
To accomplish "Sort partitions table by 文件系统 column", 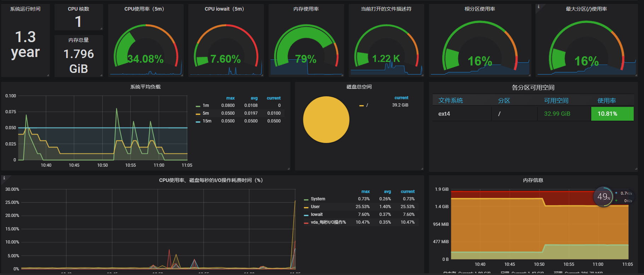I will click(x=450, y=101).
